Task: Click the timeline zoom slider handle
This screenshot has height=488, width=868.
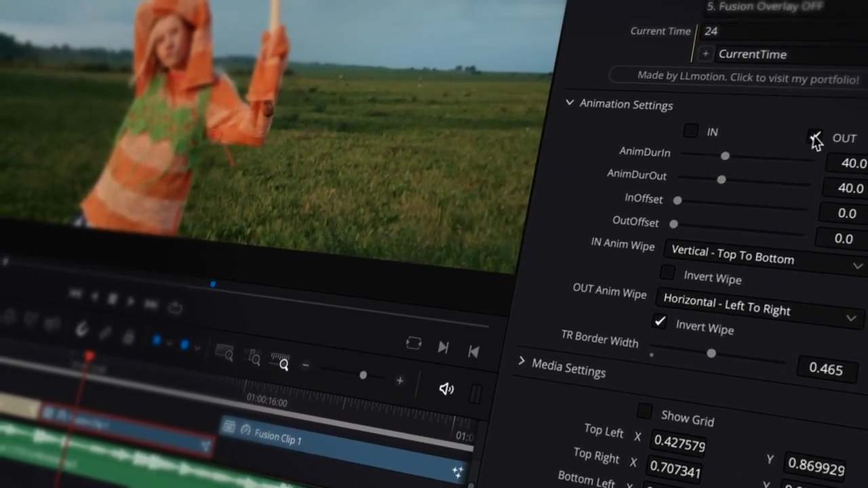Action: click(363, 375)
